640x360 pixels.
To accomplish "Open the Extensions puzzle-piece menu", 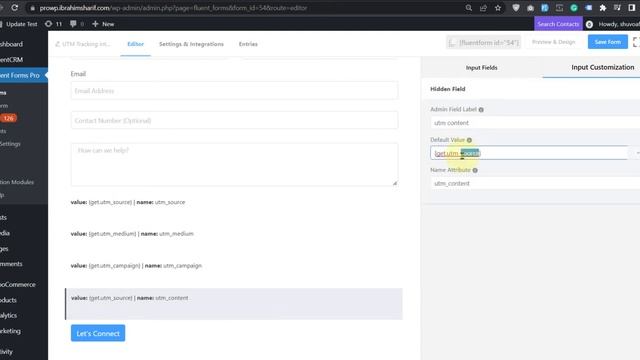I will (x=603, y=8).
